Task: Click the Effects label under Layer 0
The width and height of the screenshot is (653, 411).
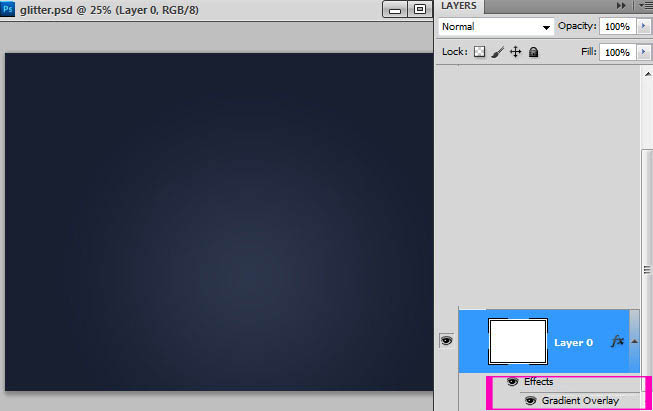Action: point(538,381)
